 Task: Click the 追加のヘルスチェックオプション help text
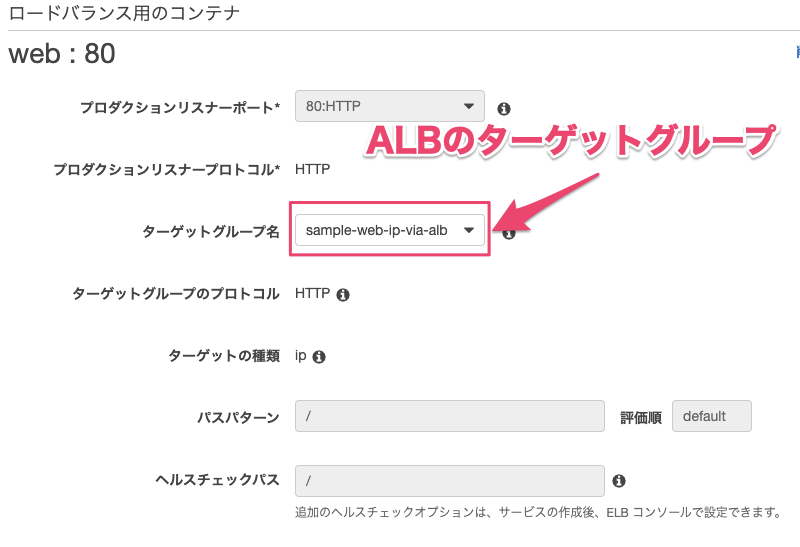pos(537,513)
